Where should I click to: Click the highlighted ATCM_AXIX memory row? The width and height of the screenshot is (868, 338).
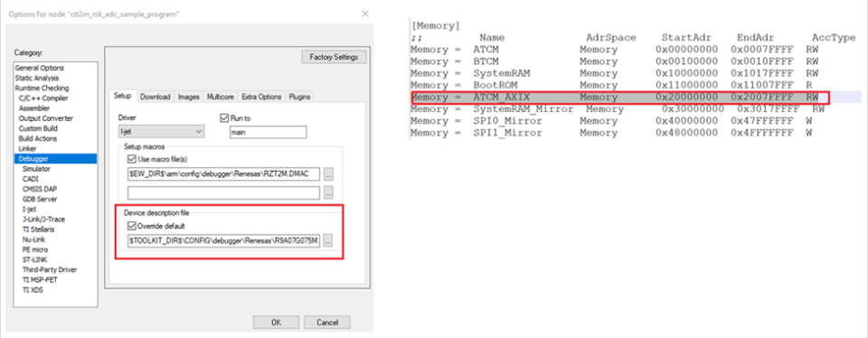[x=620, y=98]
